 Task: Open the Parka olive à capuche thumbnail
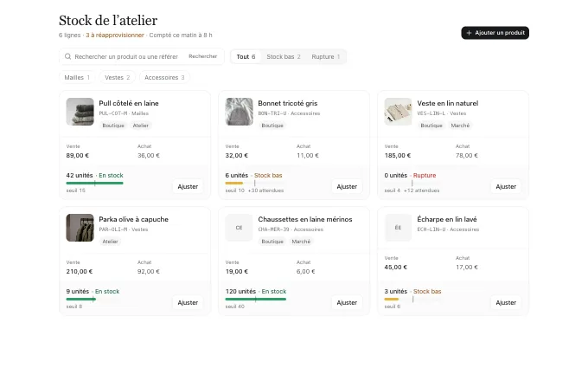[80, 228]
